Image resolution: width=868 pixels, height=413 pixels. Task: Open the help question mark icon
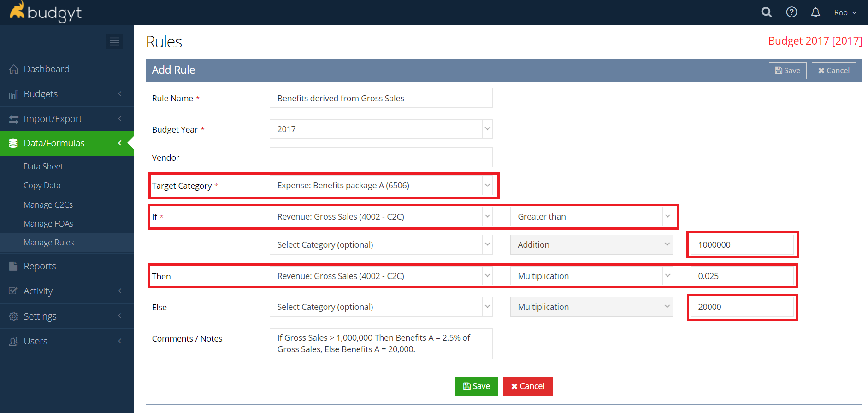[x=791, y=12]
